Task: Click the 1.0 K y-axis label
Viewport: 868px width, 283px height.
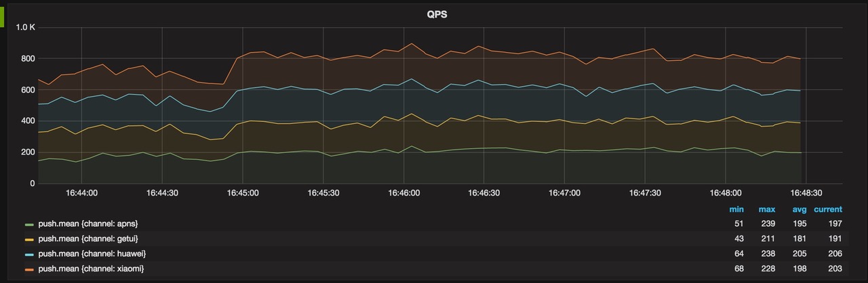Action: point(26,27)
